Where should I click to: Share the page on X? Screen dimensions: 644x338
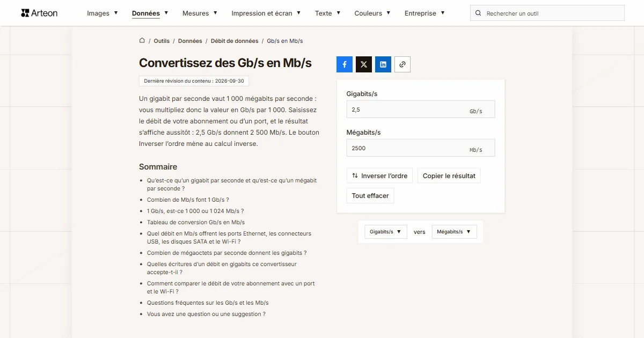tap(364, 64)
